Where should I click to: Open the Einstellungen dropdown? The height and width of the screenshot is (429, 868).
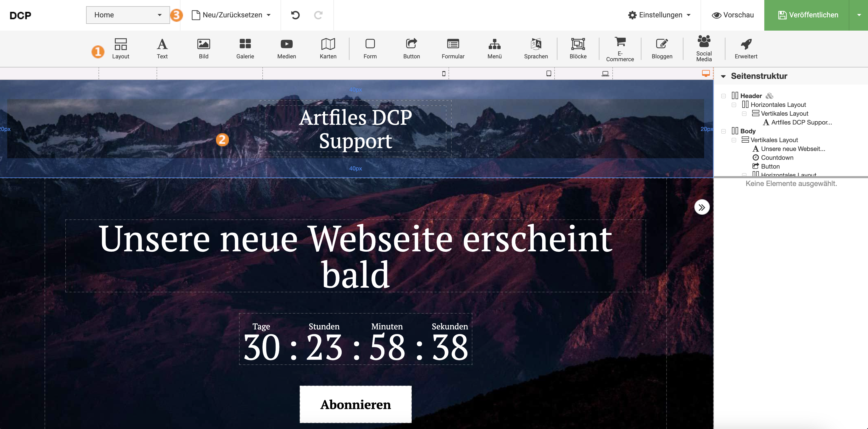(659, 15)
